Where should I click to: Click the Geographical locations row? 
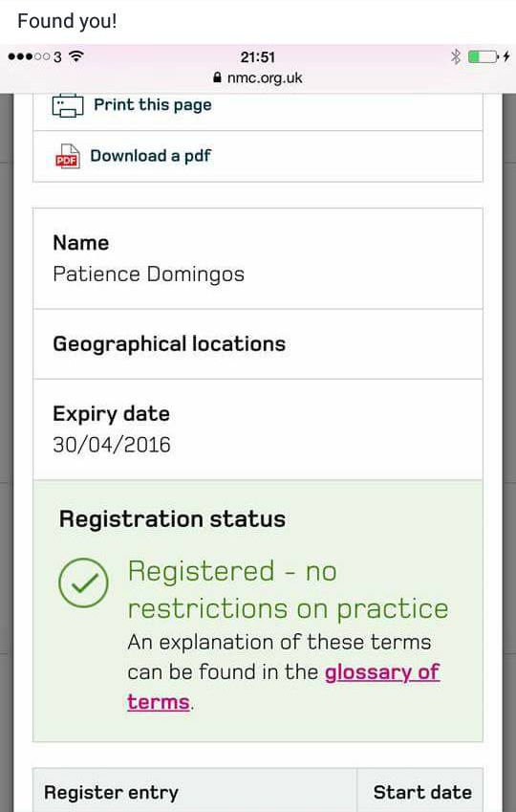click(x=258, y=344)
